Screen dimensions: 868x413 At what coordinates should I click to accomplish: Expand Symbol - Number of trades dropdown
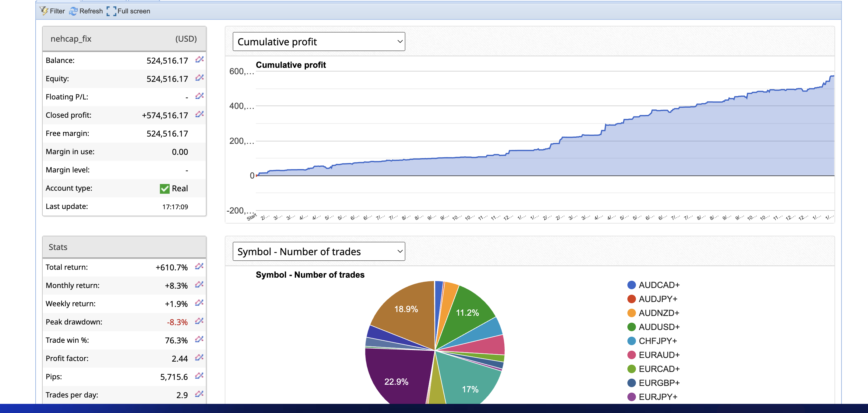point(319,252)
